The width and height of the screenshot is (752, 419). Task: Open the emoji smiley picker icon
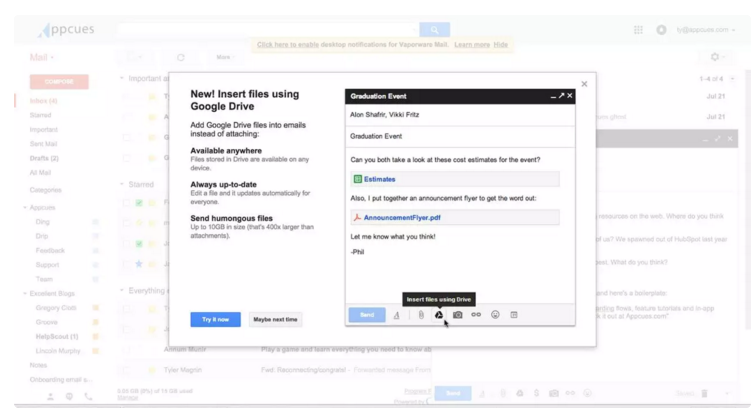coord(495,315)
